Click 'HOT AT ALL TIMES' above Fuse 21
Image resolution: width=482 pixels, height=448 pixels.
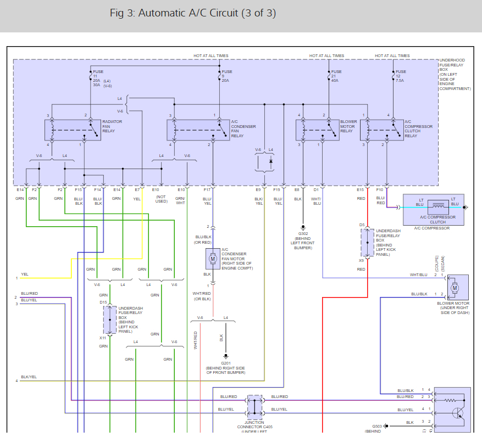click(x=327, y=55)
